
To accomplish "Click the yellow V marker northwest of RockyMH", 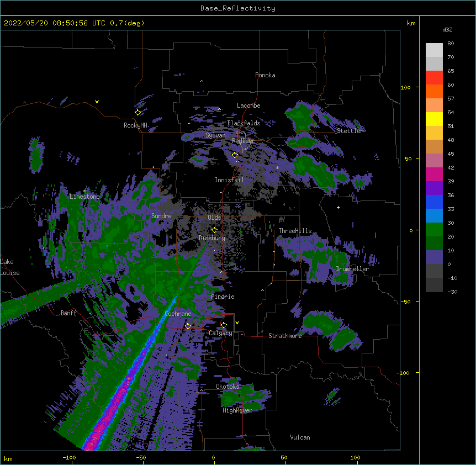I will pyautogui.click(x=97, y=102).
